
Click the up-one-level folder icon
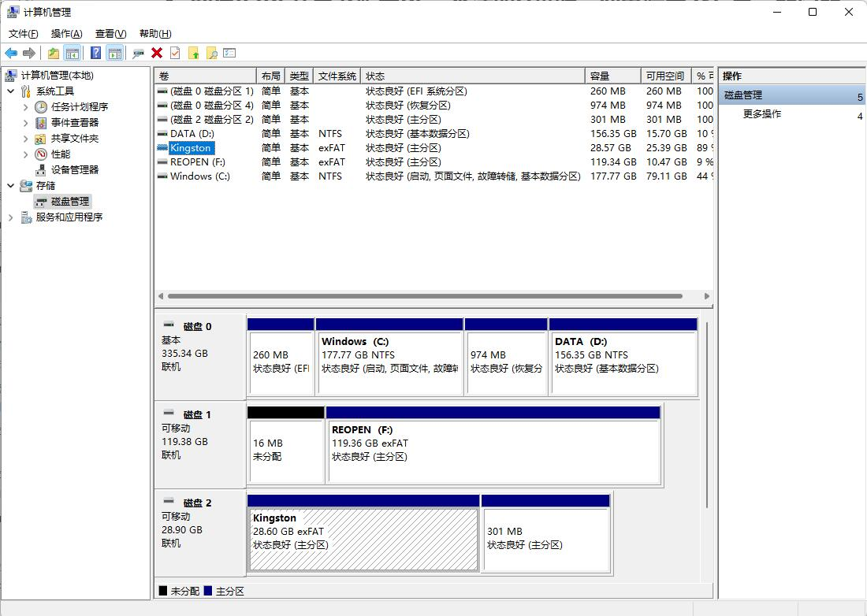tap(52, 53)
